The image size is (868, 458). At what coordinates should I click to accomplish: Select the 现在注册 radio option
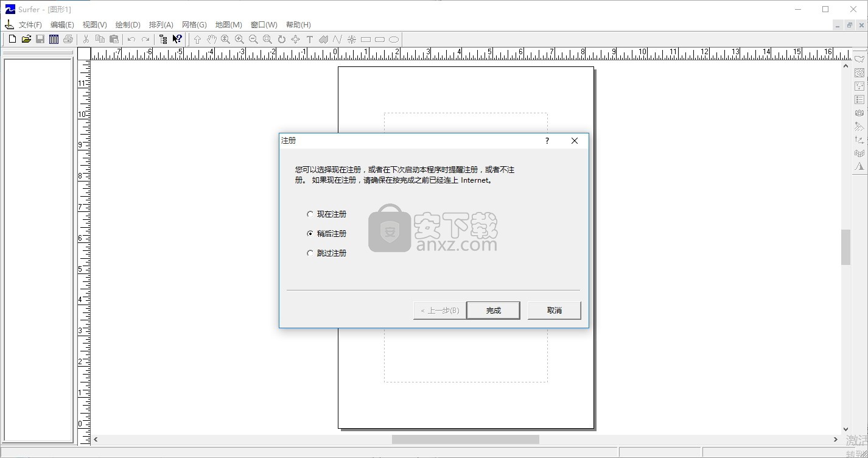click(x=327, y=214)
